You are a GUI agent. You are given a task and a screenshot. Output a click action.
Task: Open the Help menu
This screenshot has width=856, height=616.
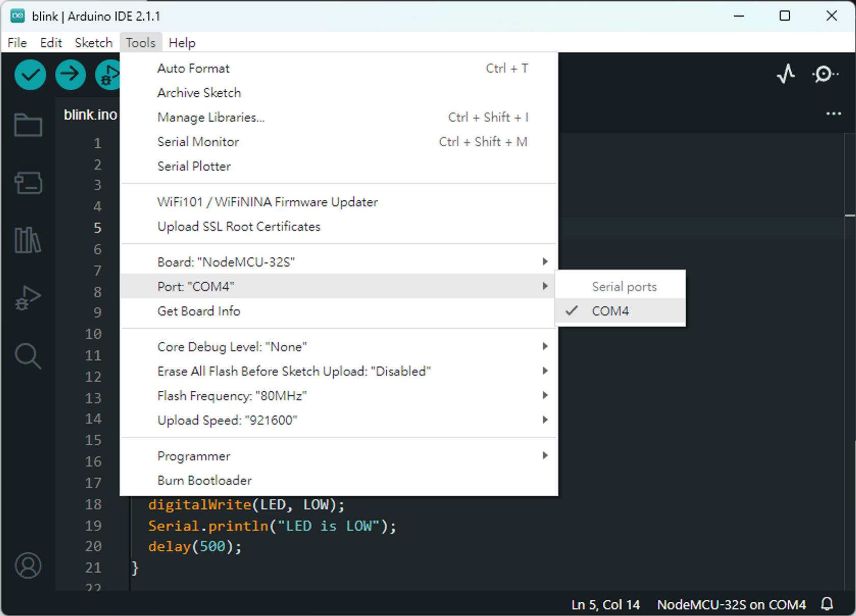coord(182,43)
